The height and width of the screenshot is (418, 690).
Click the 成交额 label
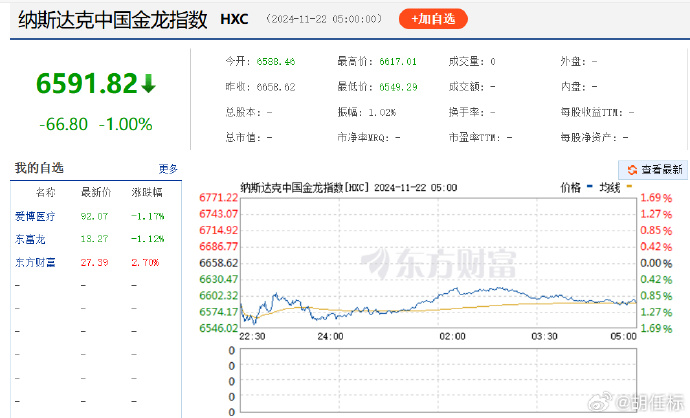tap(466, 87)
